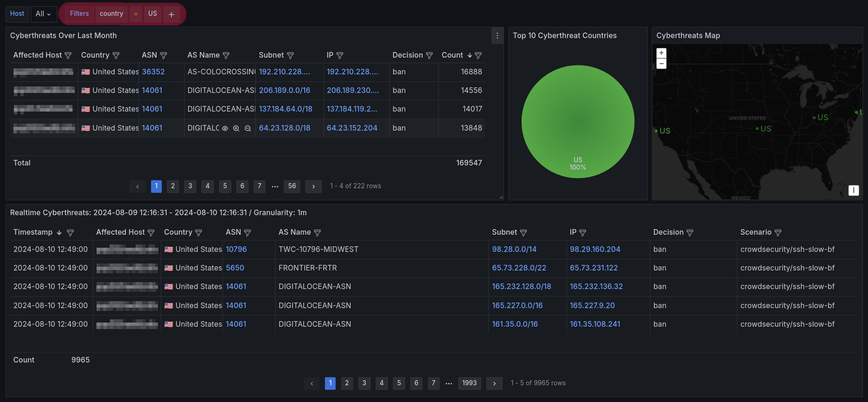This screenshot has width=868, height=402.
Task: Open ASN 5650 link
Action: (235, 268)
